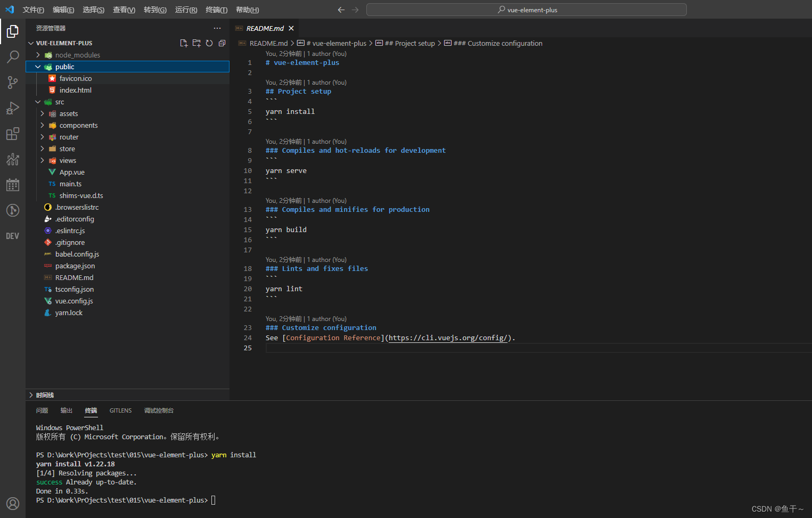
Task: Open the 运行(R) menu
Action: point(186,10)
